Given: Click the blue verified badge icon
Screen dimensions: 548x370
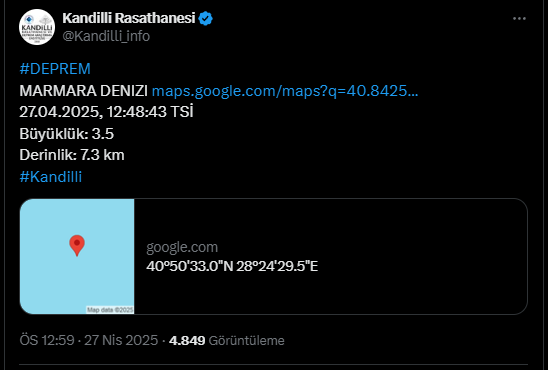Looking at the screenshot, I should tap(206, 19).
